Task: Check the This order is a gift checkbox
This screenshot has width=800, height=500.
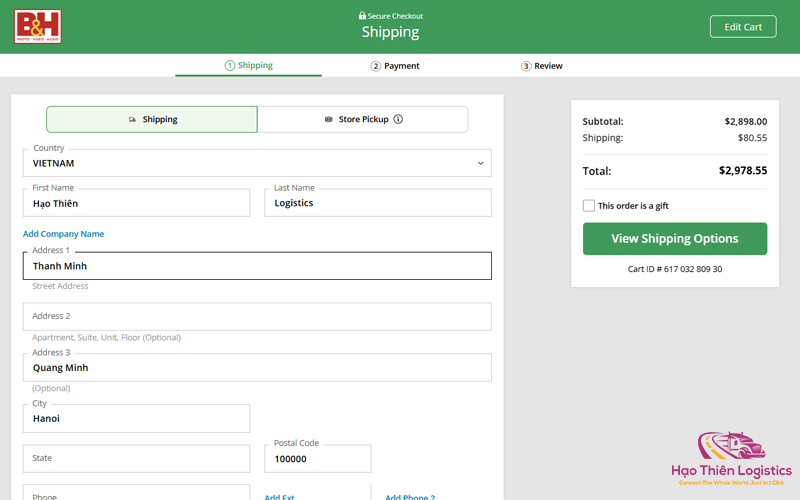Action: [x=589, y=206]
